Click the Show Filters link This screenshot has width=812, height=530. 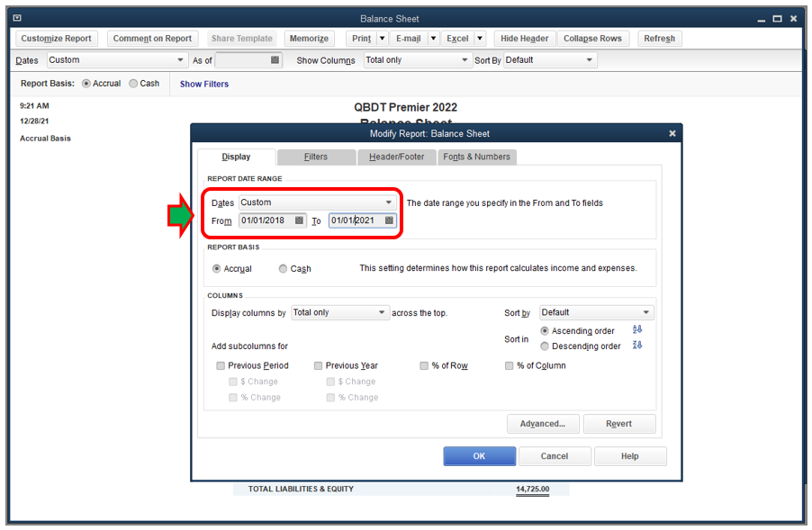(204, 84)
